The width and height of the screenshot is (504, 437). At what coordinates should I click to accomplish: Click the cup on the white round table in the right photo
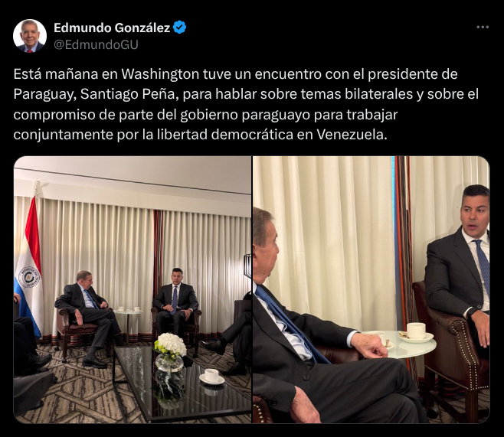coord(416,332)
